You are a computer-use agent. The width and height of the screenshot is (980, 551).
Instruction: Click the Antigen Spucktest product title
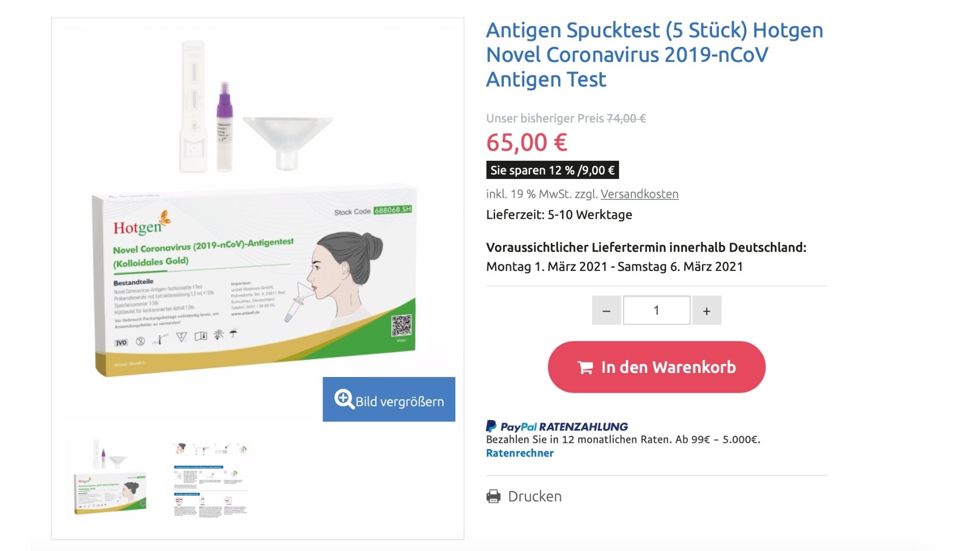[654, 55]
